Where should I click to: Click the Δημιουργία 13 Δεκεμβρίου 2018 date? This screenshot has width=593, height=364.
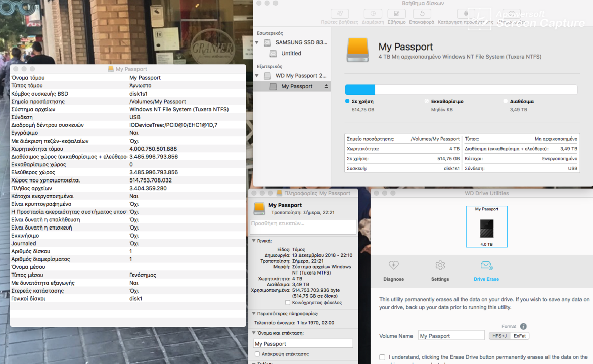click(x=322, y=255)
